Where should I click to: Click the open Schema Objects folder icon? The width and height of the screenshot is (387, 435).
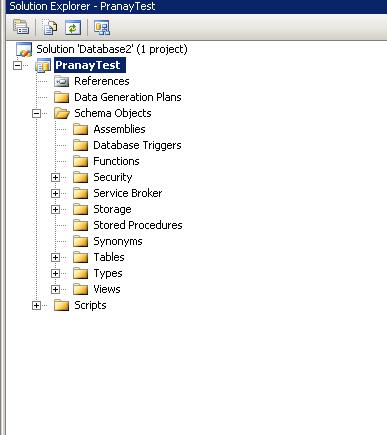[62, 113]
